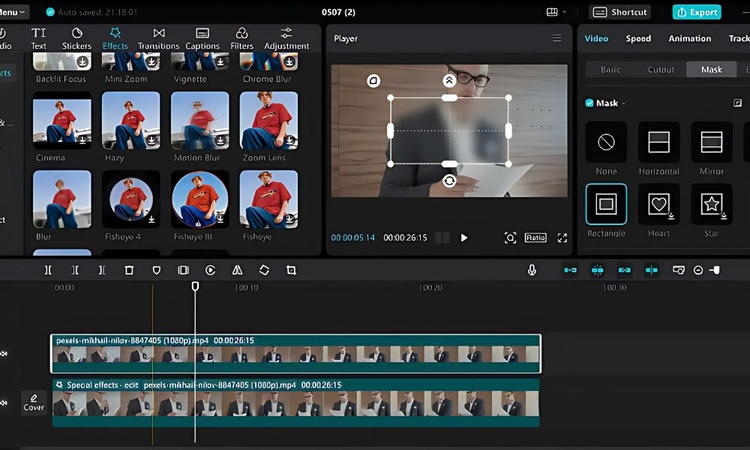750x450 pixels.
Task: Switch to the Animation tab
Action: point(690,38)
